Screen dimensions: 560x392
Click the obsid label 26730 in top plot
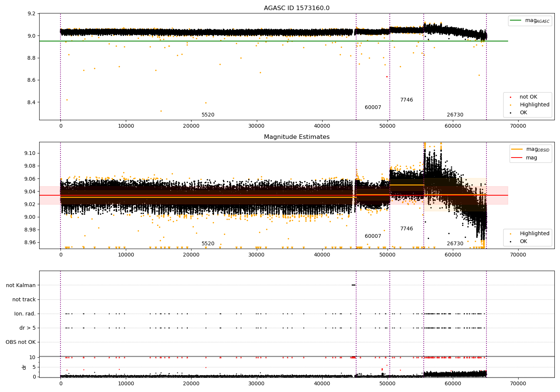(x=455, y=115)
